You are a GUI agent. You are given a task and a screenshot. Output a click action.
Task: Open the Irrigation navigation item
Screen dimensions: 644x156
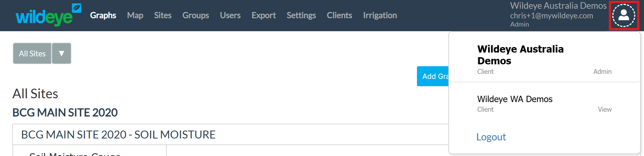point(380,15)
